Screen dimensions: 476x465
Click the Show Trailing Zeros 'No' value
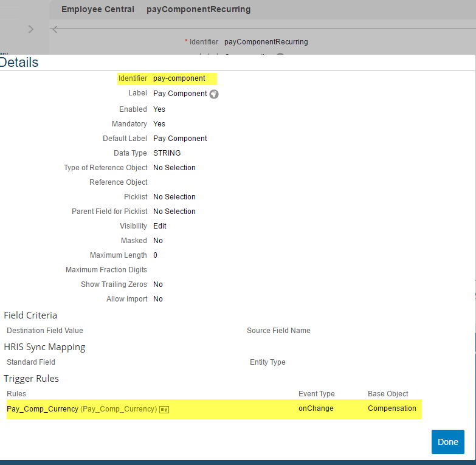click(158, 284)
